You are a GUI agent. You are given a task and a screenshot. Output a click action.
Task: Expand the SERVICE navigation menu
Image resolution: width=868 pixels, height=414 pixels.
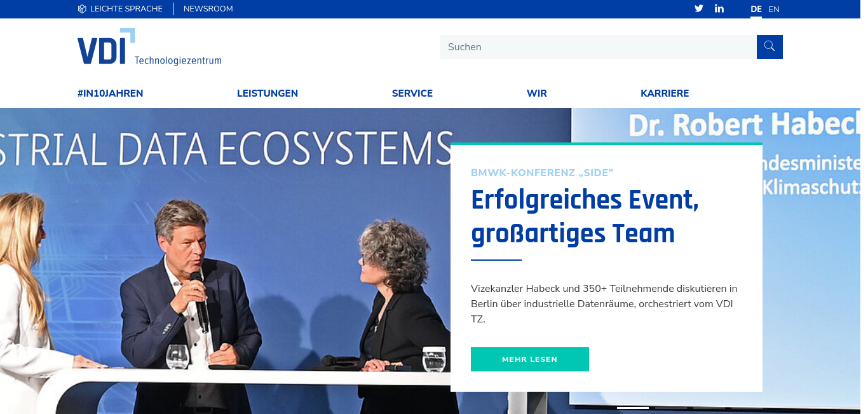tap(412, 93)
